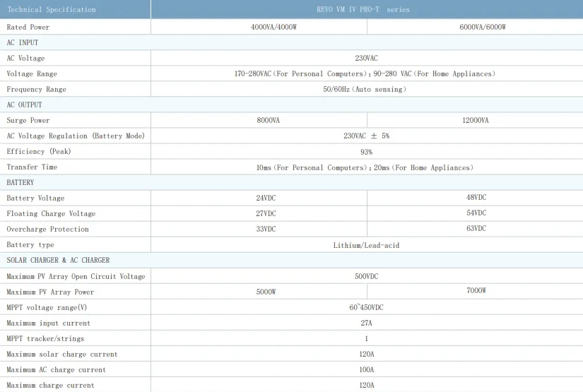
Task: Click the "BATTERY" section header
Action: click(20, 183)
